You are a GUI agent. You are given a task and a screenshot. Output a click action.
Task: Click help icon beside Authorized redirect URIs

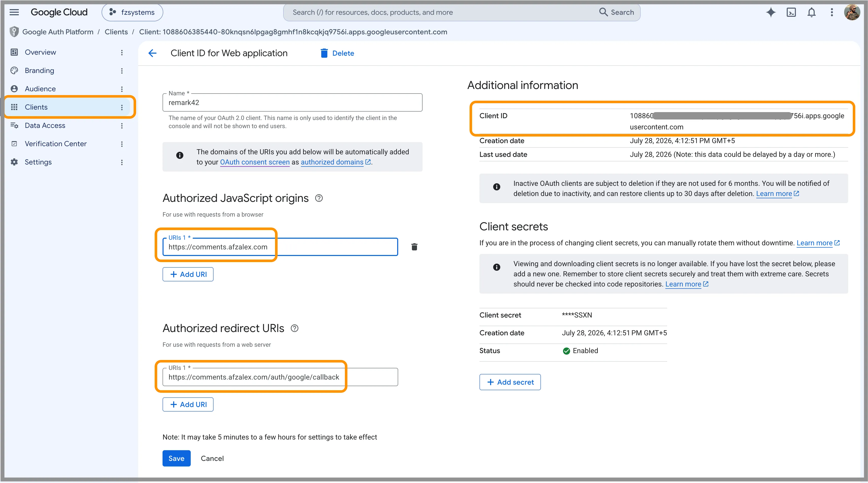tap(295, 328)
